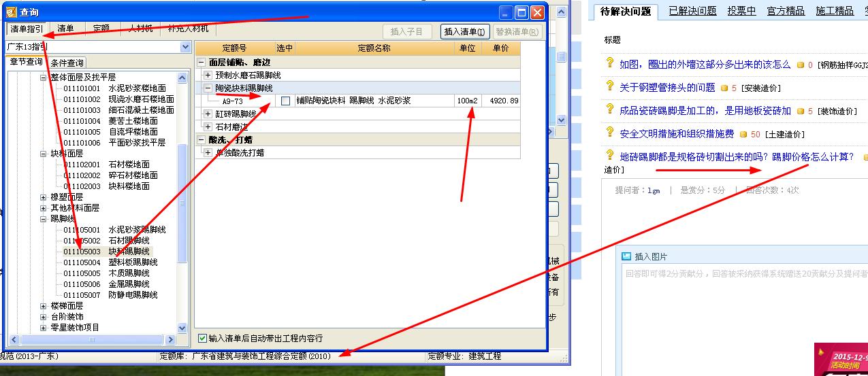Collapse the 整体面层及找平层 tree node
This screenshot has width=868, height=376.
pyautogui.click(x=44, y=78)
